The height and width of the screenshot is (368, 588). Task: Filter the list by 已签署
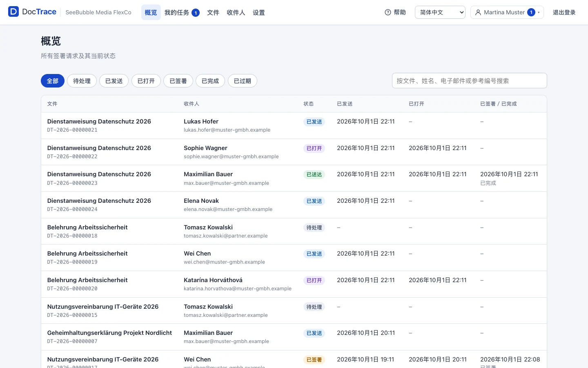(x=178, y=81)
